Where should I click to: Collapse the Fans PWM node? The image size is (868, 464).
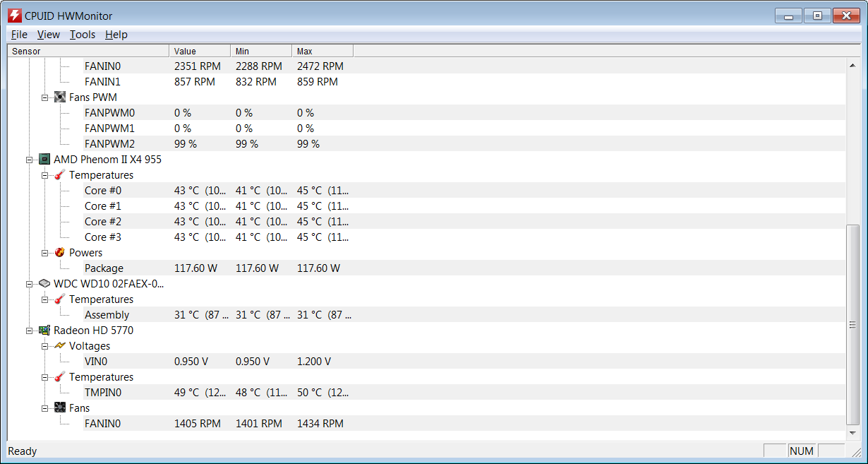[44, 97]
